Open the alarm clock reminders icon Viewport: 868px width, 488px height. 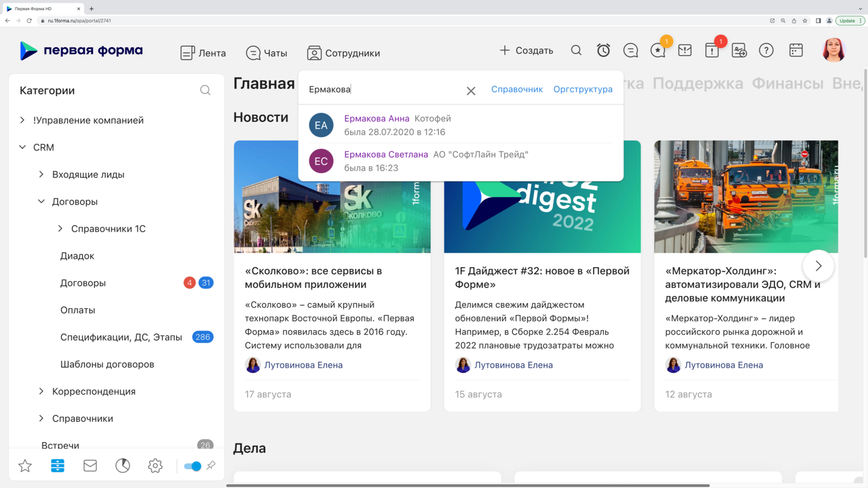603,50
